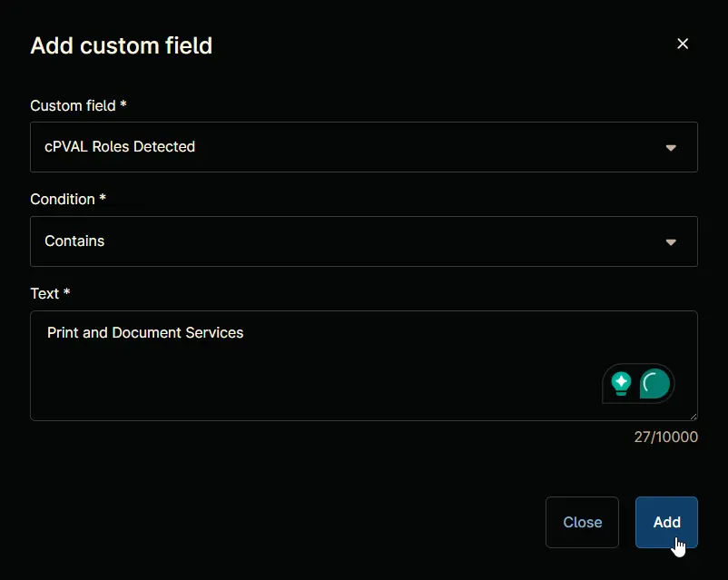Click the 'Condition *' label
This screenshot has width=728, height=580.
[68, 199]
